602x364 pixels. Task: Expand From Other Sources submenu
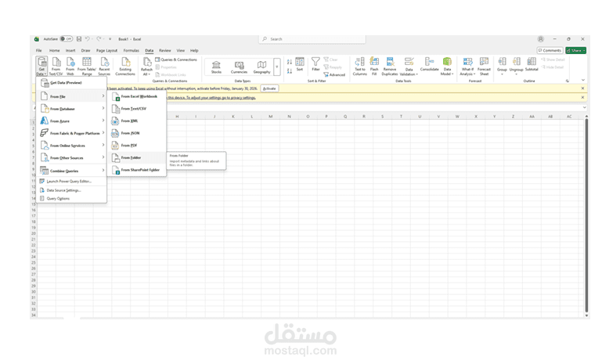72,158
